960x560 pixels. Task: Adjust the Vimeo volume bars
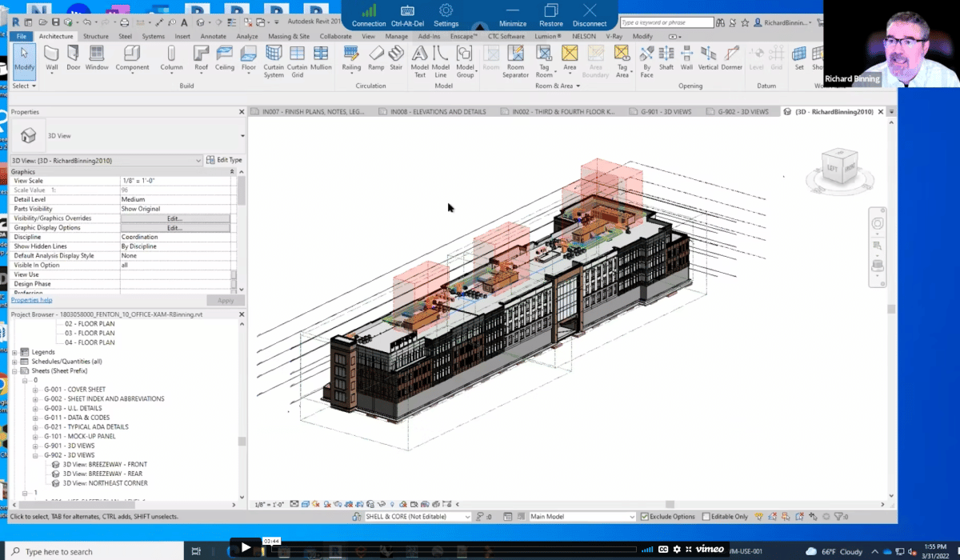[x=647, y=550]
